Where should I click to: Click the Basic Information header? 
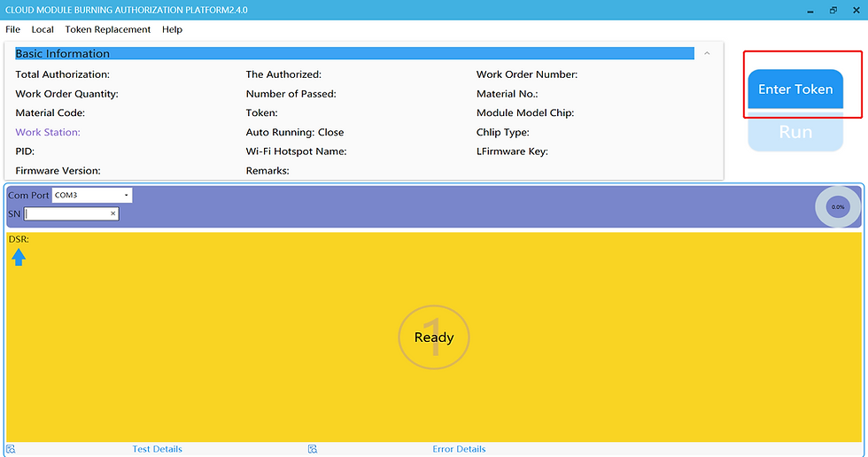[354, 53]
